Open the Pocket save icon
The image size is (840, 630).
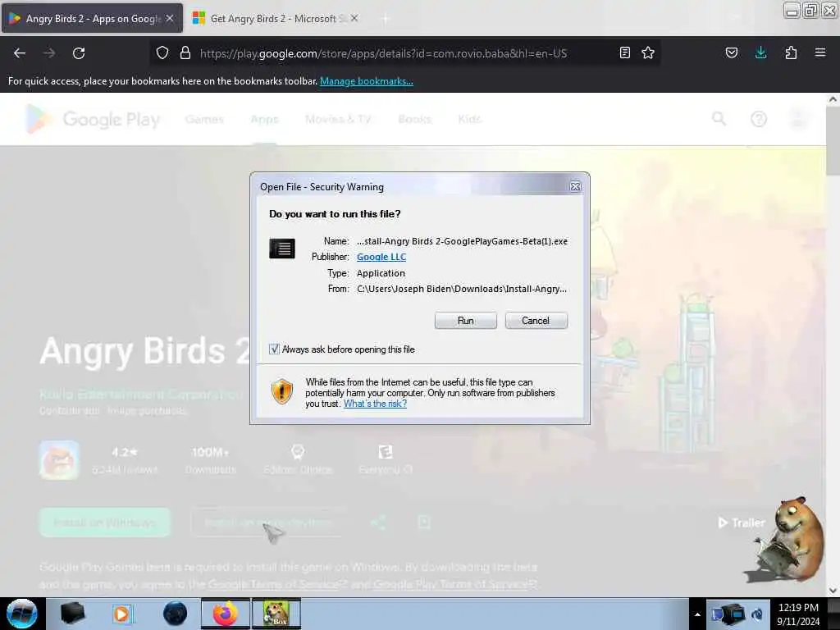point(731,52)
